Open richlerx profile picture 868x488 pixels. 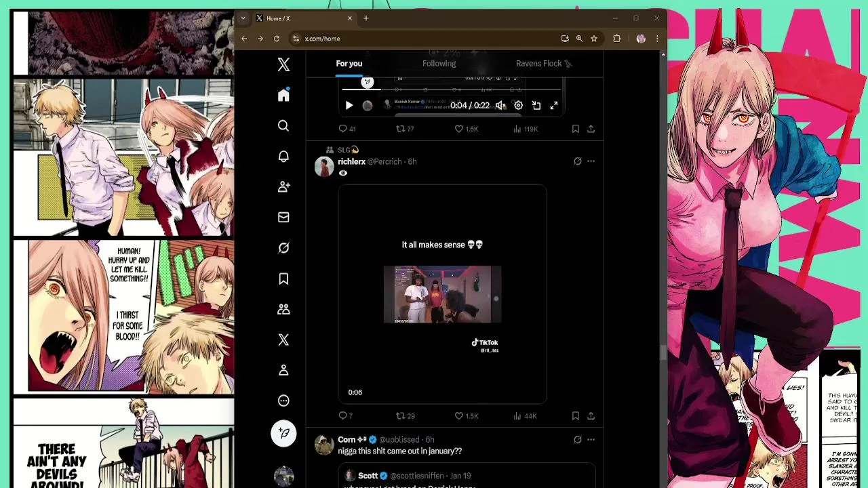click(x=324, y=167)
